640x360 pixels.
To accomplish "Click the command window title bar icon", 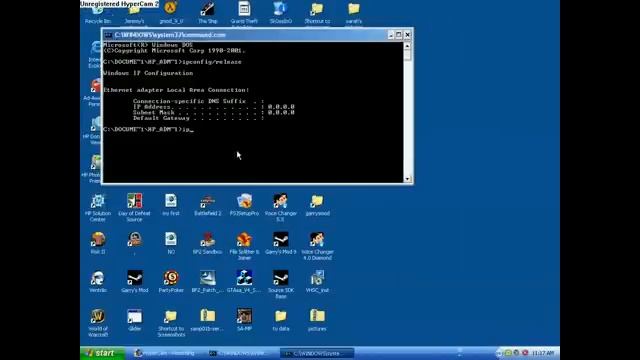I will click(x=108, y=35).
